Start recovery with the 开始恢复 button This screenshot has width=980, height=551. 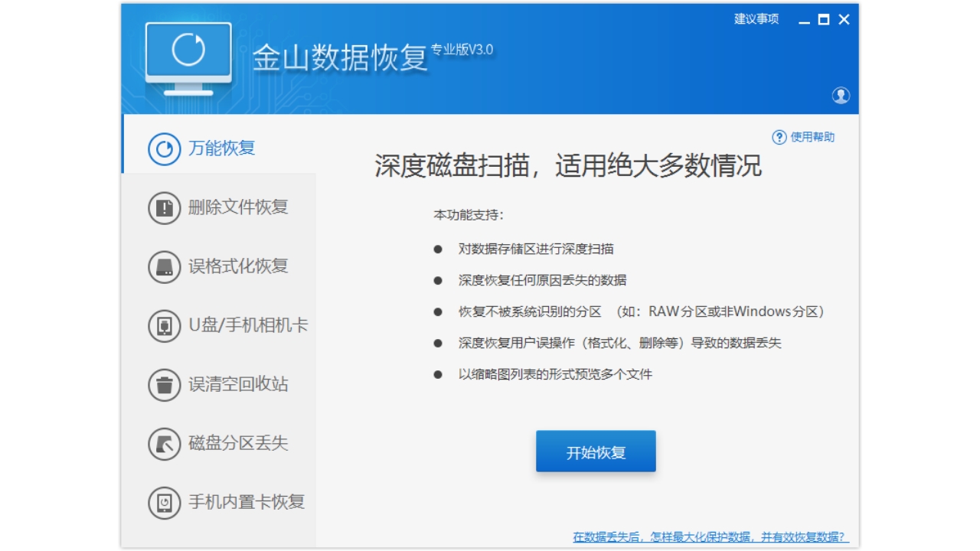(596, 452)
